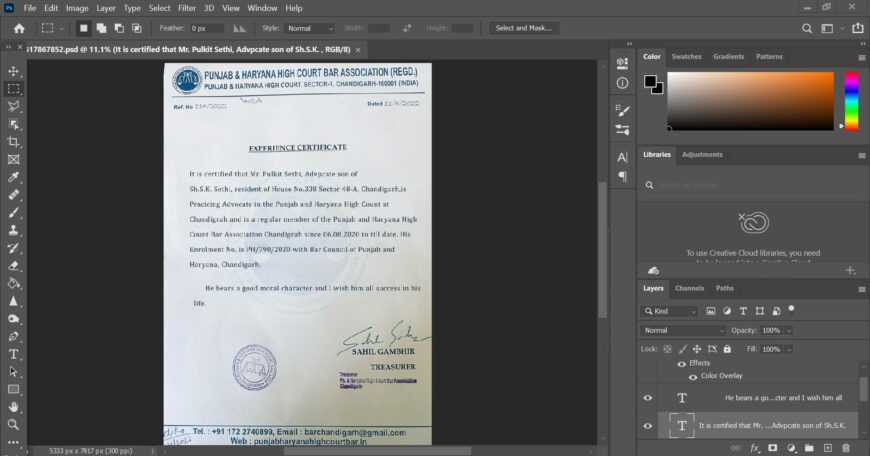This screenshot has height=456, width=870.
Task: Select the Zoom tool
Action: click(13, 425)
